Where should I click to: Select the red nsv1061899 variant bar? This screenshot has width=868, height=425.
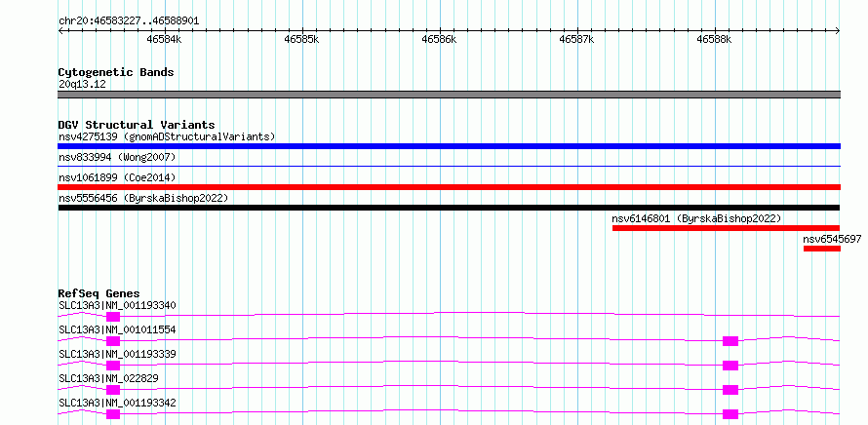coord(449,187)
